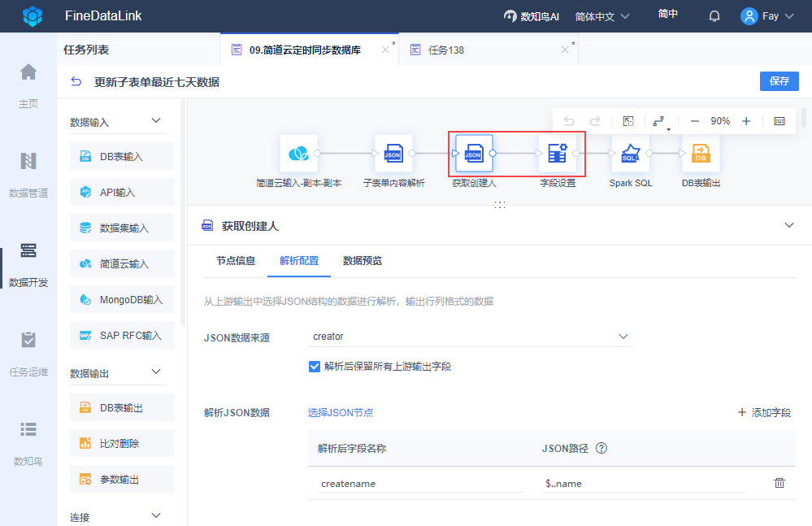Open the 数据管道 sidebar section
Screen dimensions: 812x526
click(x=28, y=175)
